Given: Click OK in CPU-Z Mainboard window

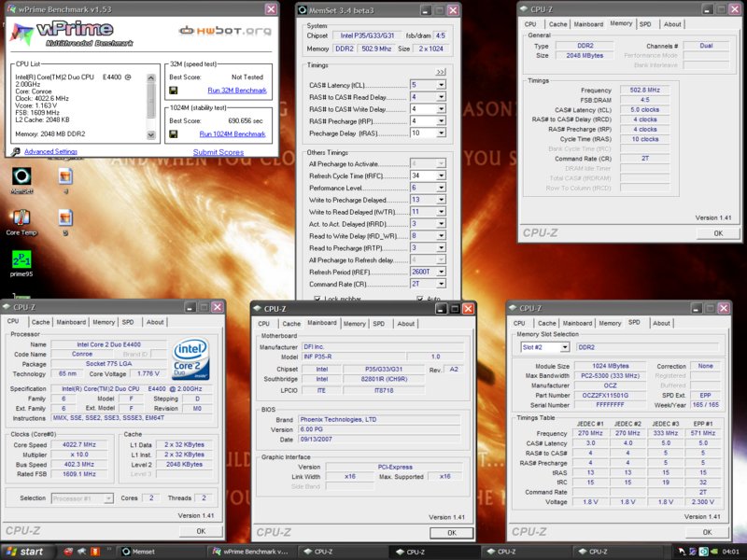Looking at the screenshot, I should (452, 533).
